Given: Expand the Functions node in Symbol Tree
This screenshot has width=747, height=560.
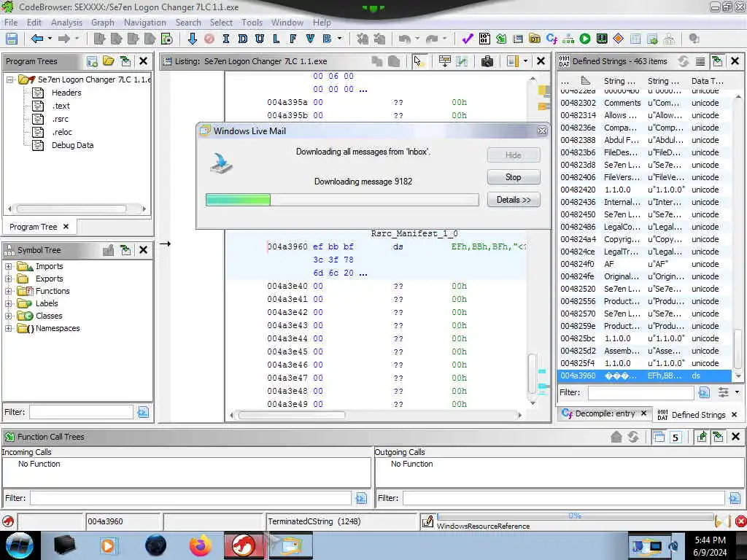Looking at the screenshot, I should [9, 291].
